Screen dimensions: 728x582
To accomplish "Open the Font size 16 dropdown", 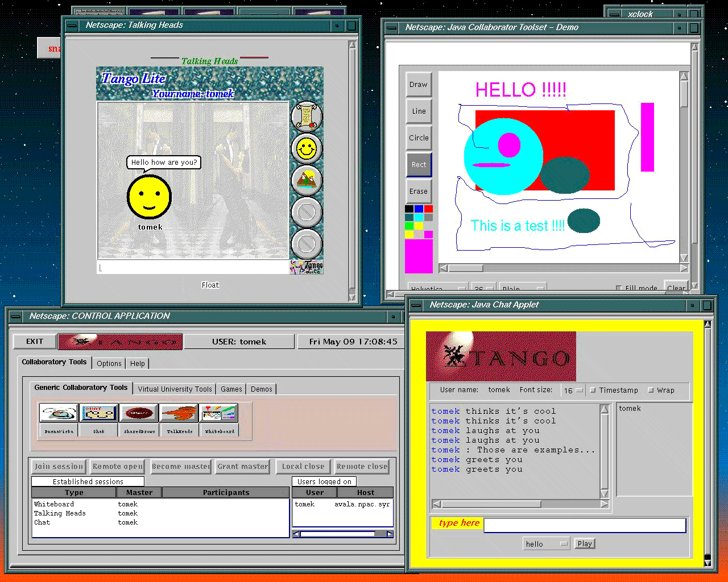I will [x=573, y=390].
